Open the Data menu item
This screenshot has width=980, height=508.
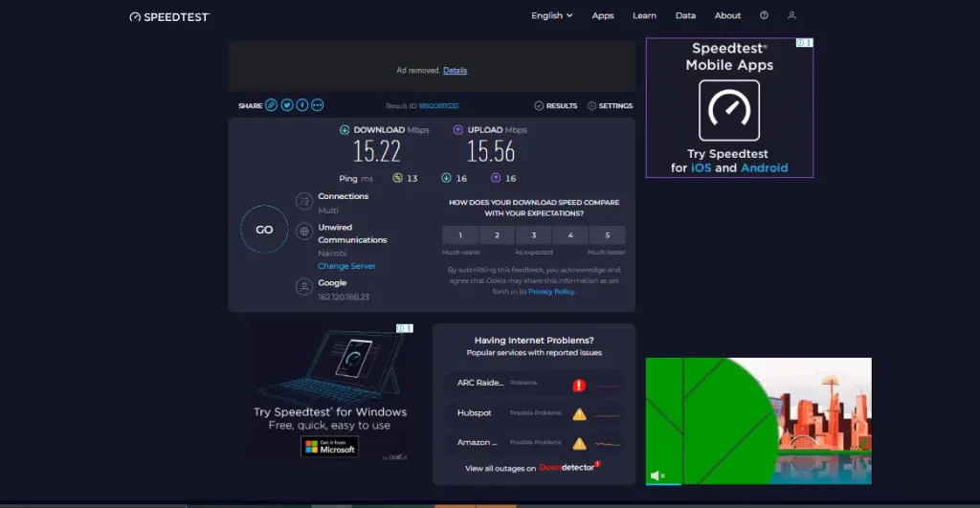[685, 15]
